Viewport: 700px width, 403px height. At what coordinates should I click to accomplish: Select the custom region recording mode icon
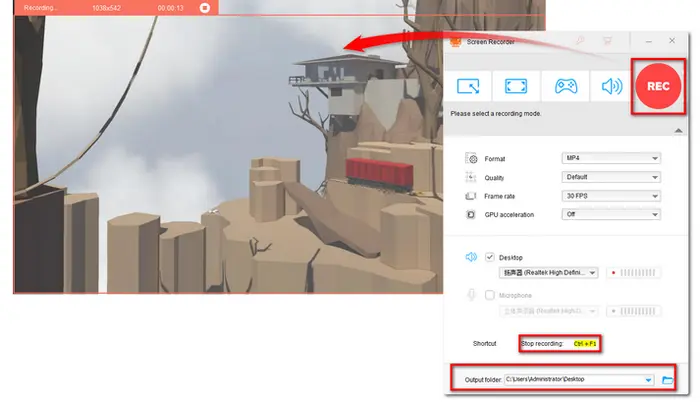(468, 86)
